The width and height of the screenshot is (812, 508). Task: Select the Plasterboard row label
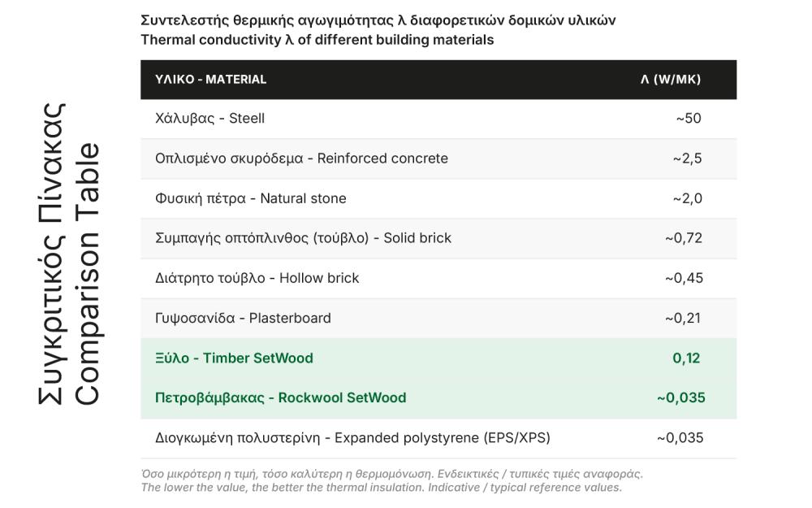tap(243, 319)
